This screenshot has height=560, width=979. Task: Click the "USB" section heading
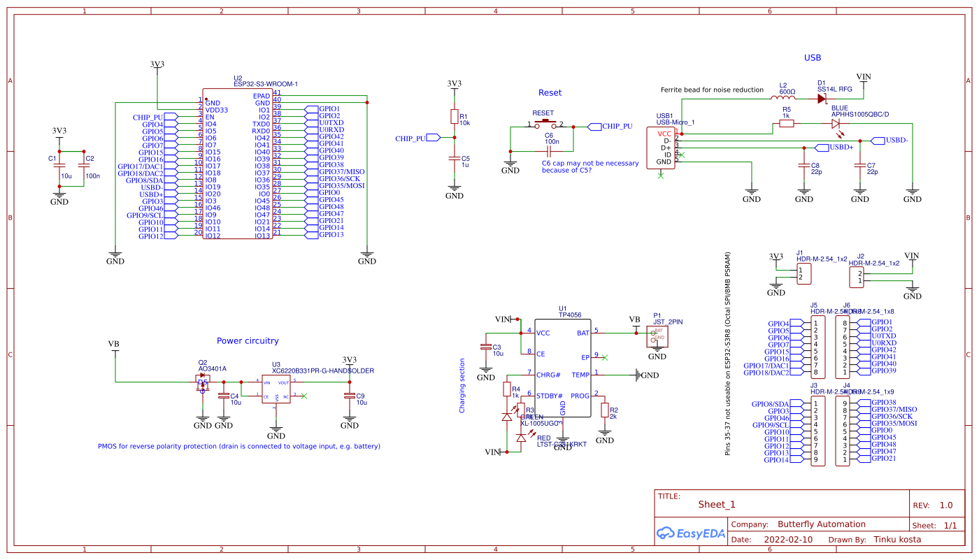click(813, 58)
